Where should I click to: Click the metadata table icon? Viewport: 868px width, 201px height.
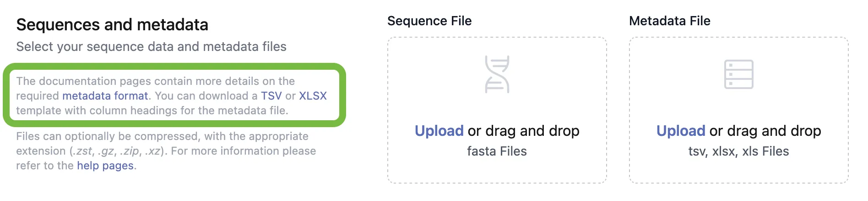pyautogui.click(x=738, y=74)
